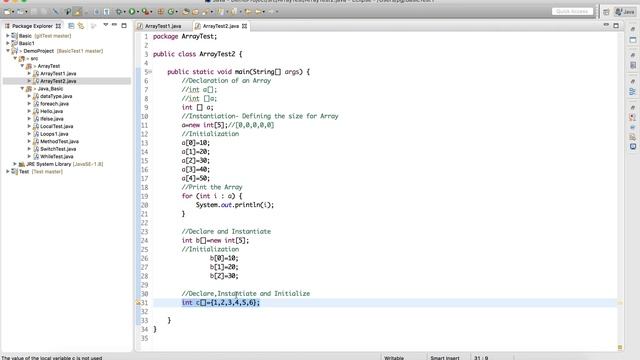This screenshot has height=360, width=640.
Task: Click the 'Writable' status bar entry
Action: (x=394, y=358)
